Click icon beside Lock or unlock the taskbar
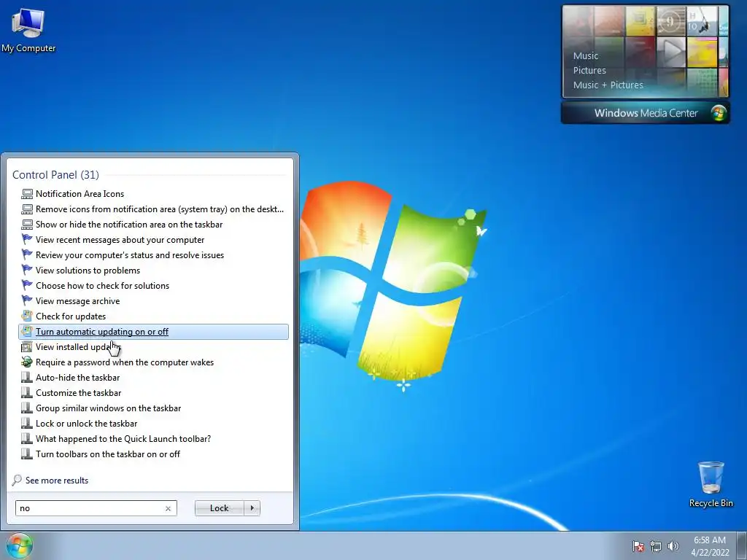 coord(27,424)
